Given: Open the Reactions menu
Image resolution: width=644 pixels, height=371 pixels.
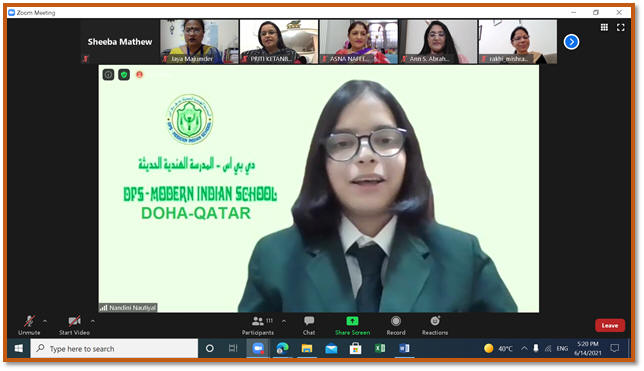Looking at the screenshot, I should click(435, 325).
